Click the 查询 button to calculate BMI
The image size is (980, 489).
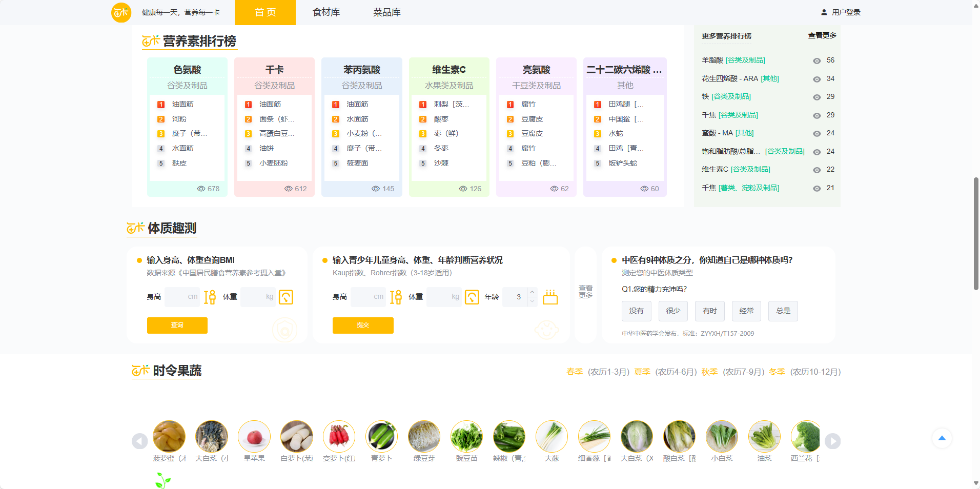click(177, 325)
